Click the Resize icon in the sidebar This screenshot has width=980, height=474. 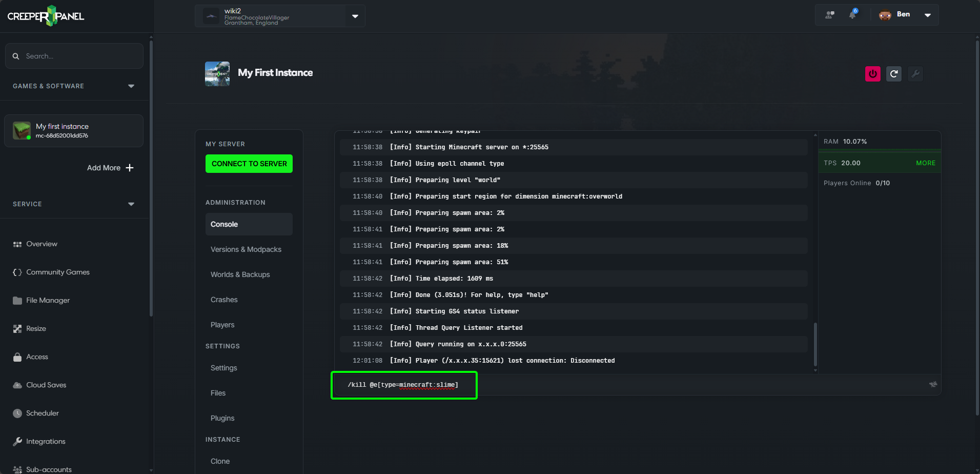click(x=17, y=328)
